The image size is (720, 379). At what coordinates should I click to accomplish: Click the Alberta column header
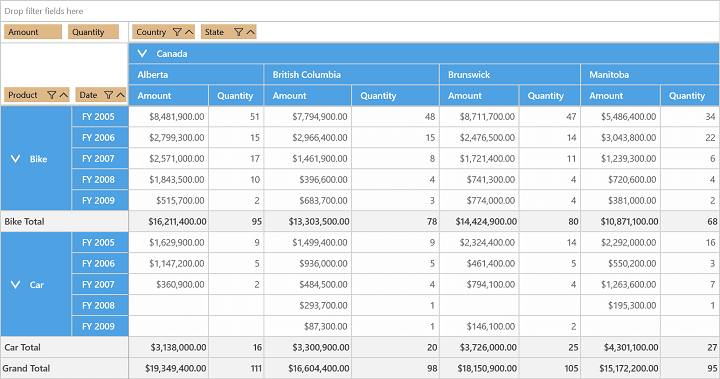(196, 74)
